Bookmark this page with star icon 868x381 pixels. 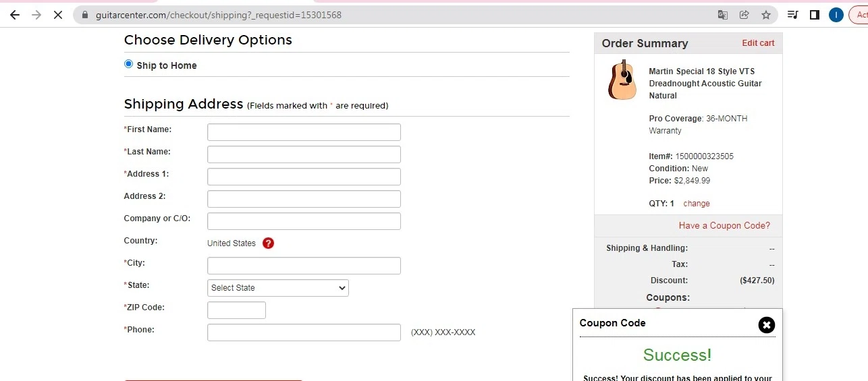coord(766,15)
